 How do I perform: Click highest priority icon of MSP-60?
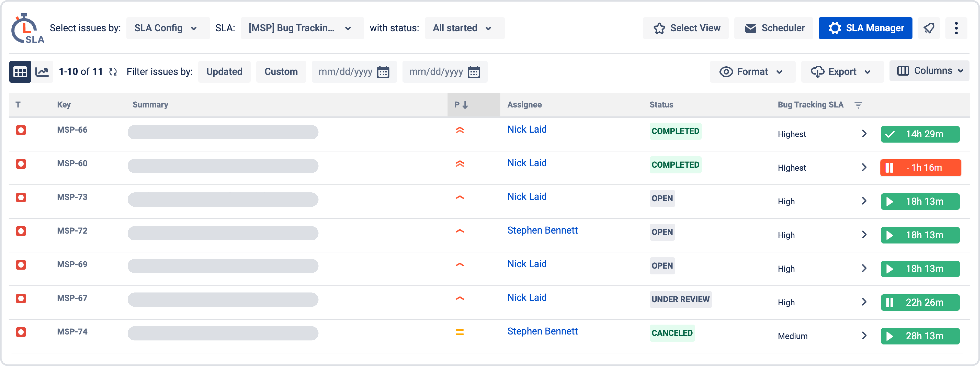460,164
